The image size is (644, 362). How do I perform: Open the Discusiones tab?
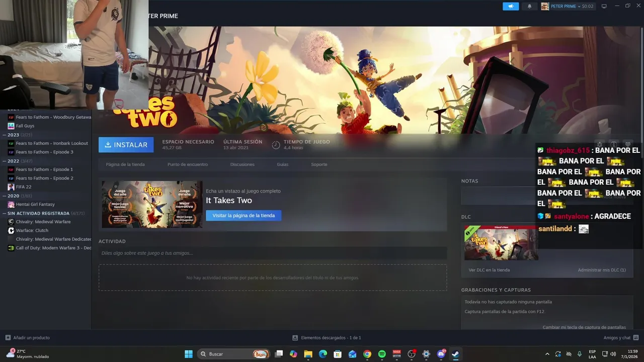[243, 164]
